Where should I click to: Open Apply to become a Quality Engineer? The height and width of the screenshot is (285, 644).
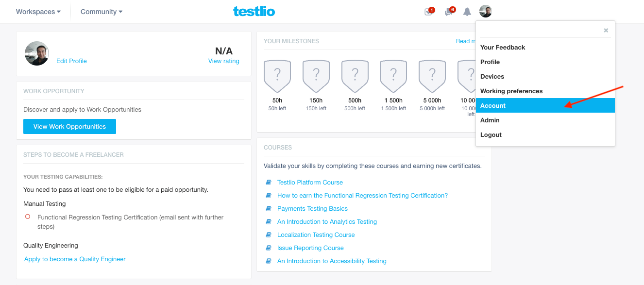(75, 259)
